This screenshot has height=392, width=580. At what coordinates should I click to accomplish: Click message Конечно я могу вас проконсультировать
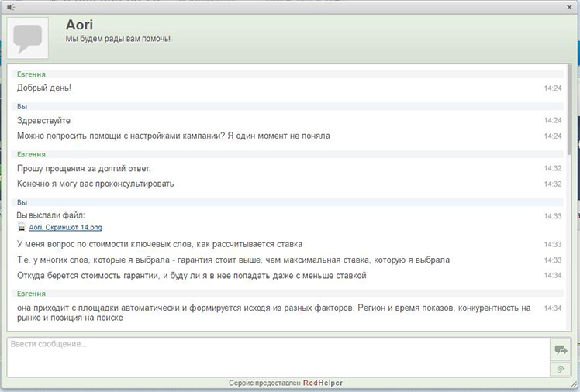pos(95,184)
